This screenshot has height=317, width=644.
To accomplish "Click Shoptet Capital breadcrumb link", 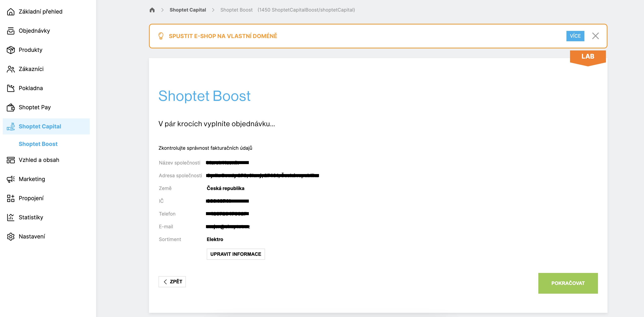I will pyautogui.click(x=187, y=10).
